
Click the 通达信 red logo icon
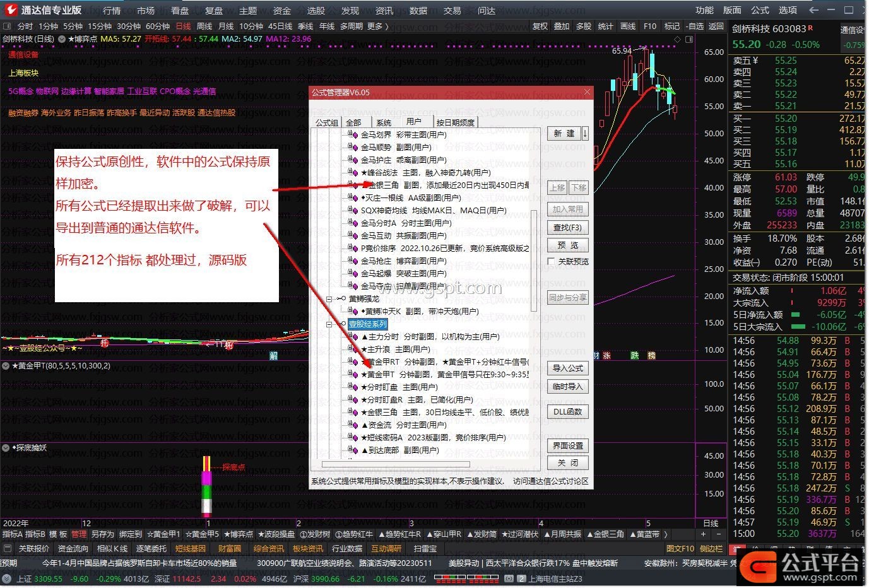click(10, 10)
